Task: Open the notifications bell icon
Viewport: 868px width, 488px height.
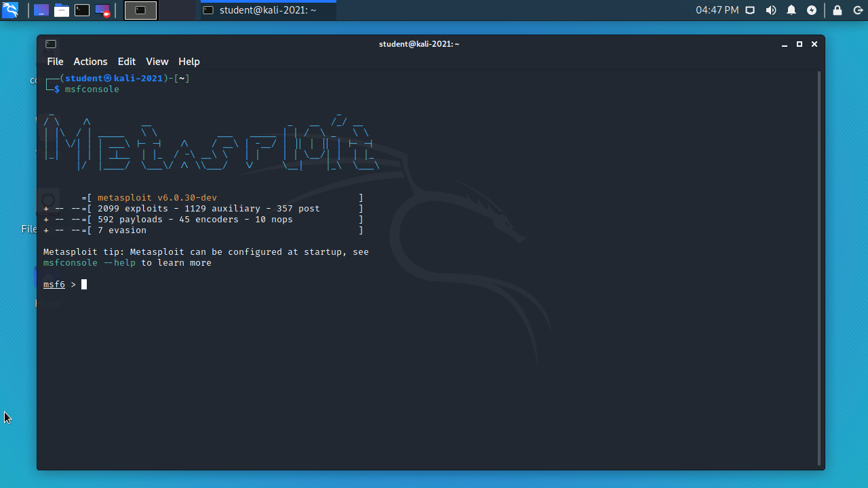Action: [791, 10]
